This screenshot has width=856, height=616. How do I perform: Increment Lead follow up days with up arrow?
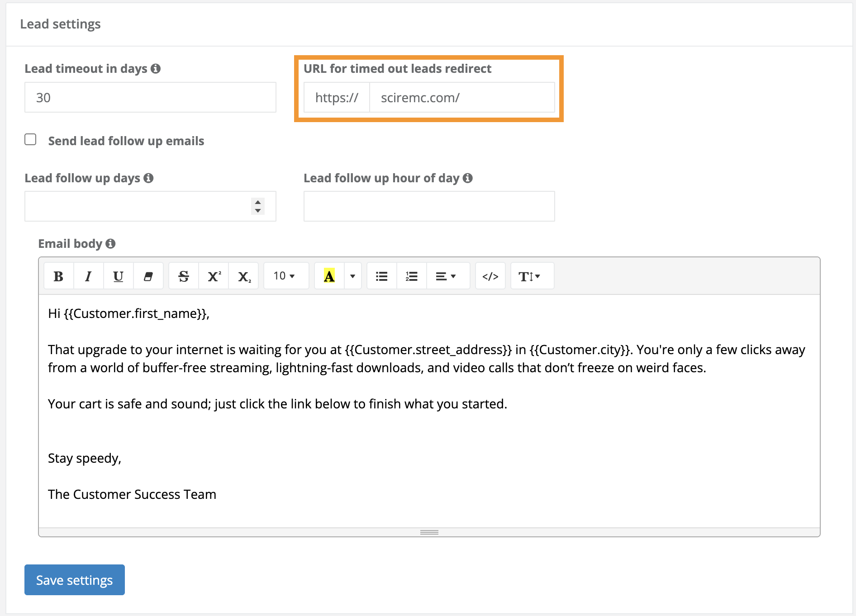257,203
